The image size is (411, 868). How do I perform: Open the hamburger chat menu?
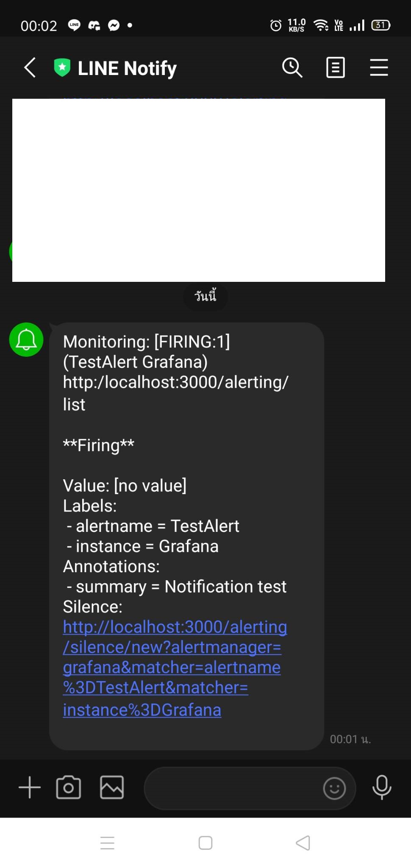(x=379, y=68)
